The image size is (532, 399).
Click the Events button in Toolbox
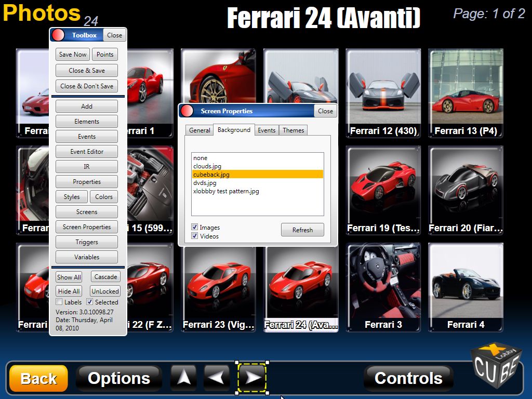point(87,137)
